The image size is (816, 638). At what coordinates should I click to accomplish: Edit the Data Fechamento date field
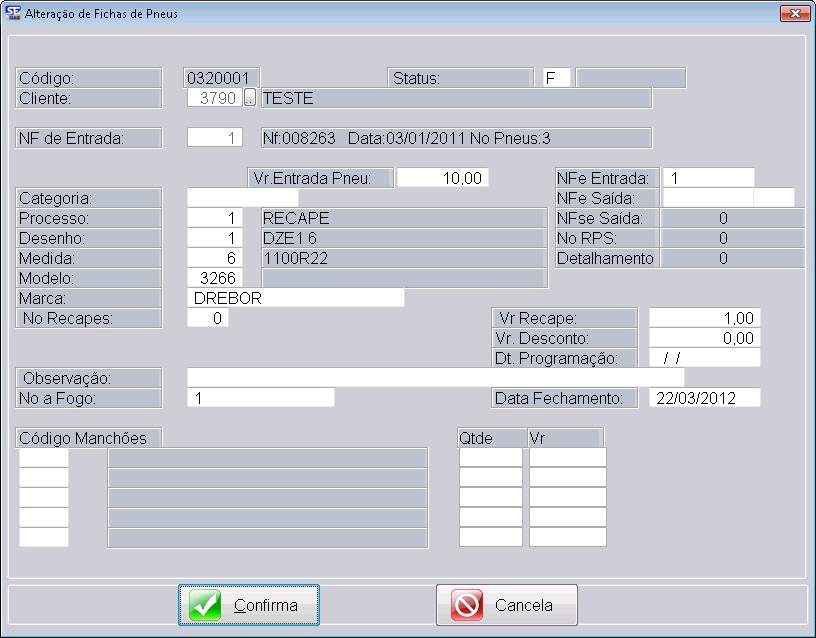[705, 398]
